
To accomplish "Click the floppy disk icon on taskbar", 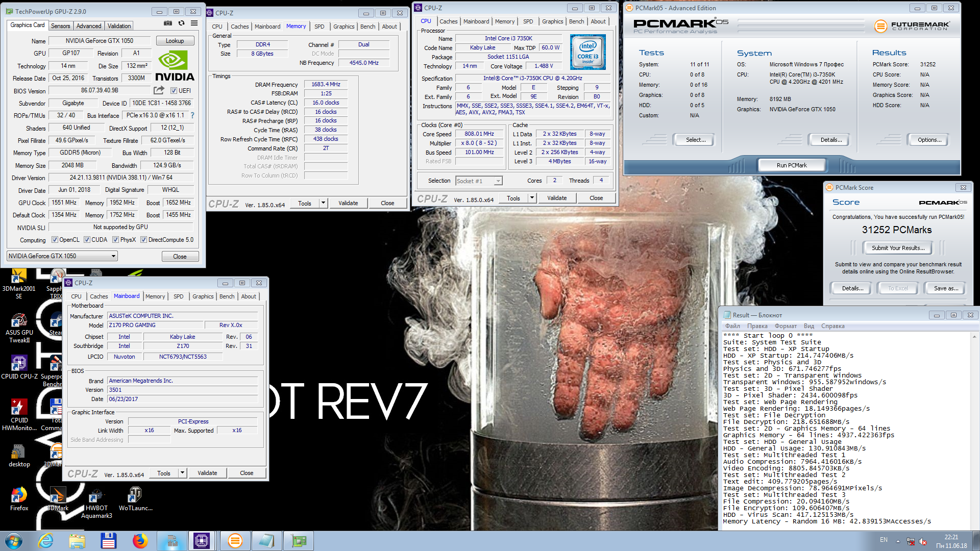I will point(108,541).
